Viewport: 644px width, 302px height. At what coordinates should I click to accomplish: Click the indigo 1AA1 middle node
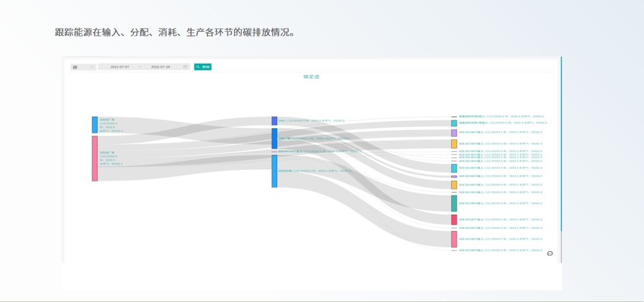coord(275,121)
